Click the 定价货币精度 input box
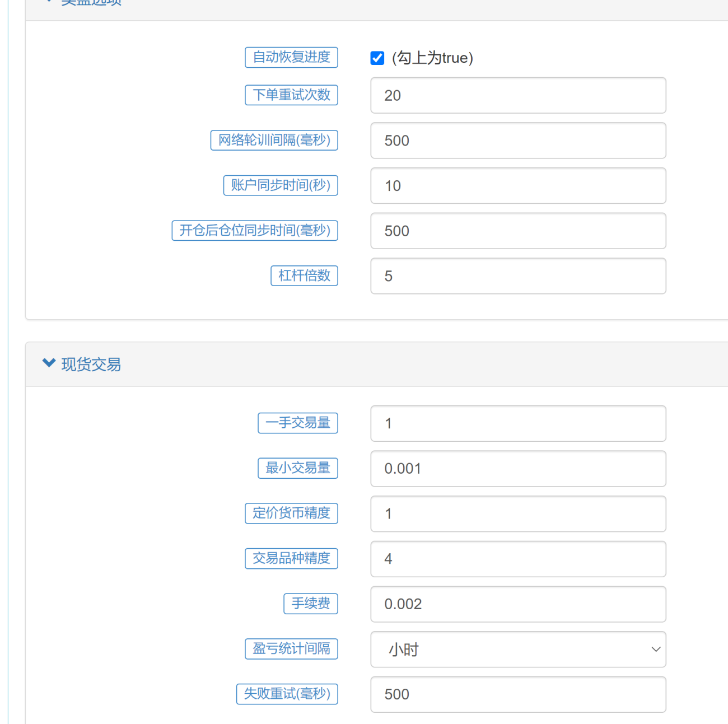 (518, 514)
